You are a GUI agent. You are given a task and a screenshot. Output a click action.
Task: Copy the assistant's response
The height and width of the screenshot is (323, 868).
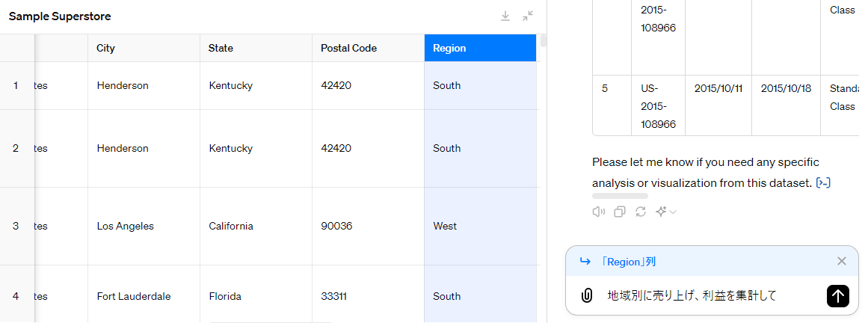619,212
